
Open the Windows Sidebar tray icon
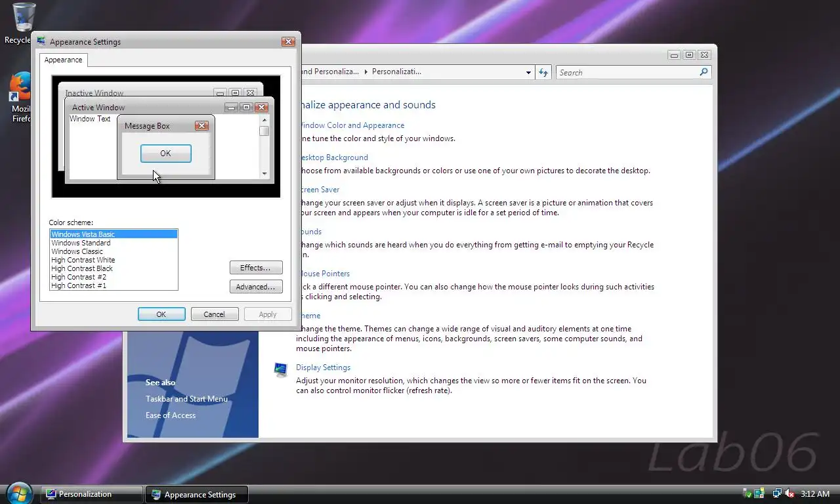tap(759, 493)
